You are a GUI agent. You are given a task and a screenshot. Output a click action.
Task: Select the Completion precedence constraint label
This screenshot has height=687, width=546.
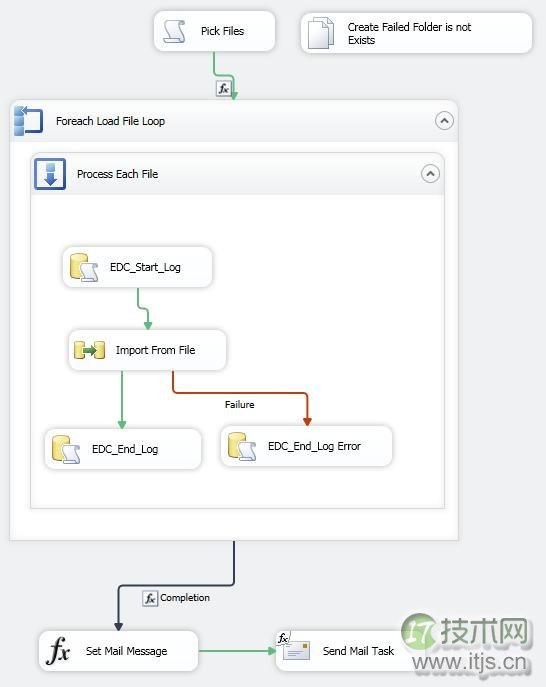[184, 598]
